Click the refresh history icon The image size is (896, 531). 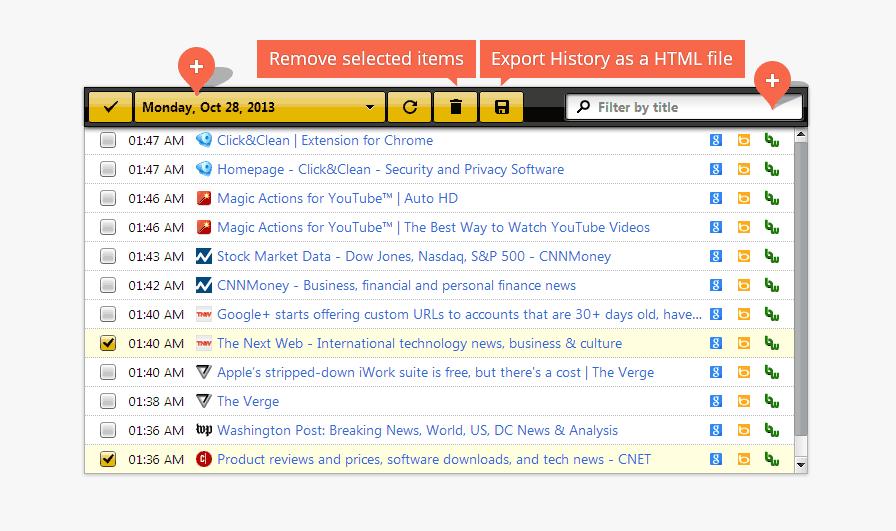pyautogui.click(x=410, y=107)
